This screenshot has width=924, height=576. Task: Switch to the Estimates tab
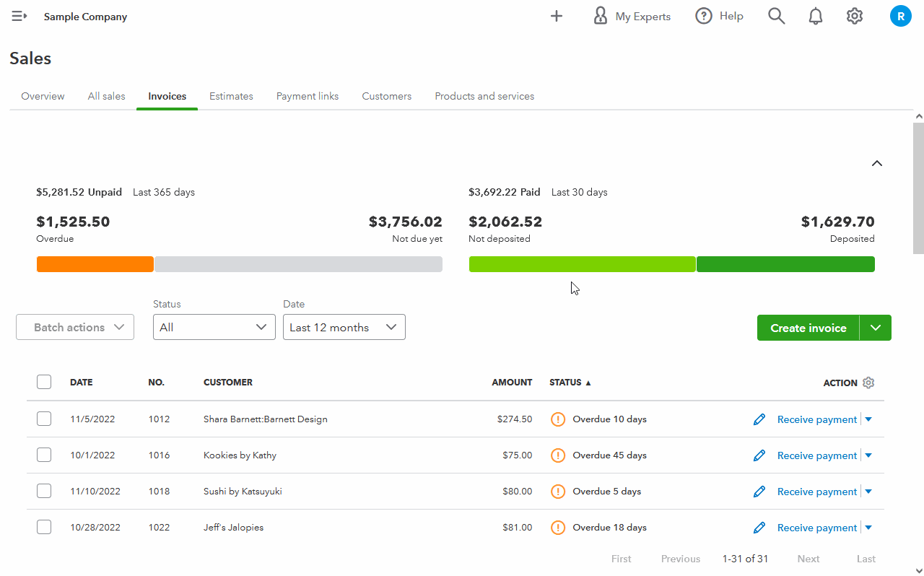(x=231, y=96)
